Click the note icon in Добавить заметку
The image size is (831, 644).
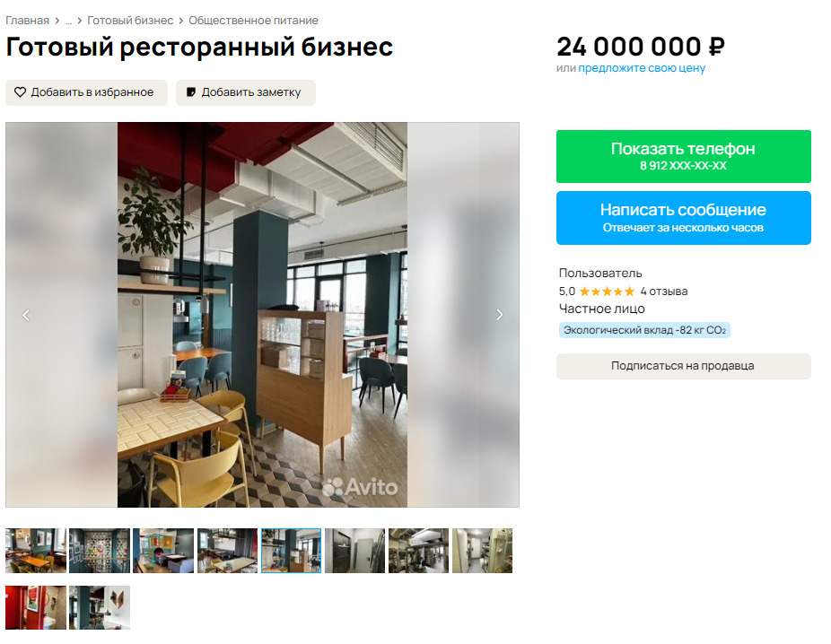click(191, 92)
